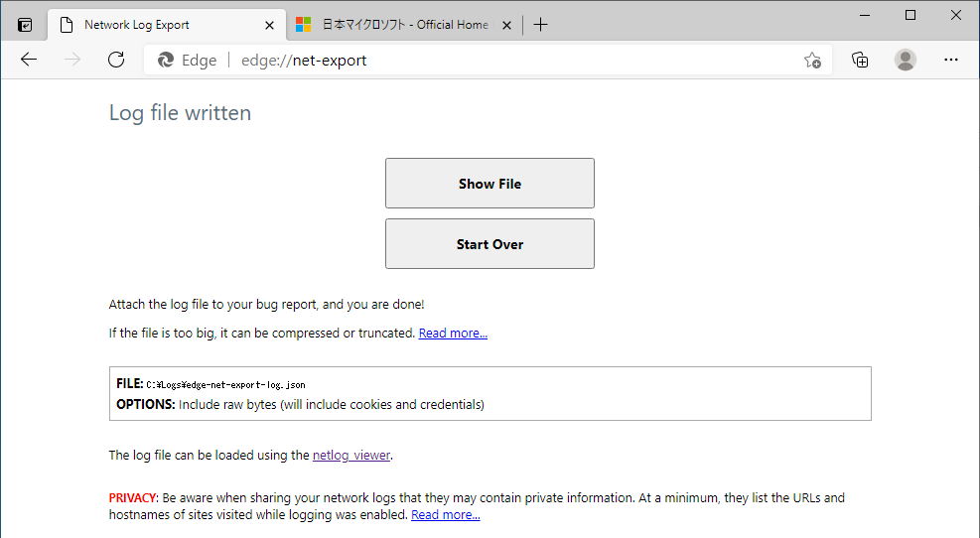Click the browser Back arrow
This screenshot has width=980, height=538.
coord(29,60)
